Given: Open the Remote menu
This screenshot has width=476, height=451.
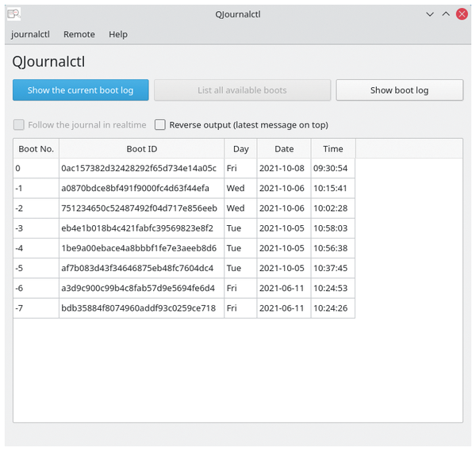Looking at the screenshot, I should pos(79,34).
